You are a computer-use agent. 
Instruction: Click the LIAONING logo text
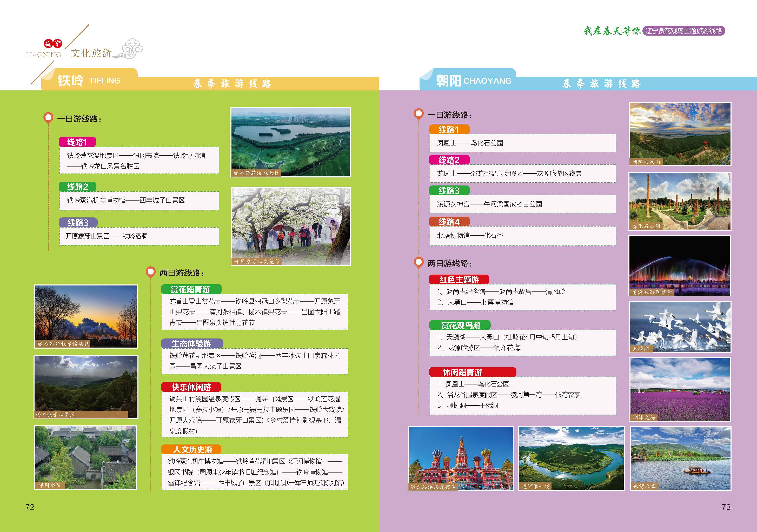[x=44, y=54]
